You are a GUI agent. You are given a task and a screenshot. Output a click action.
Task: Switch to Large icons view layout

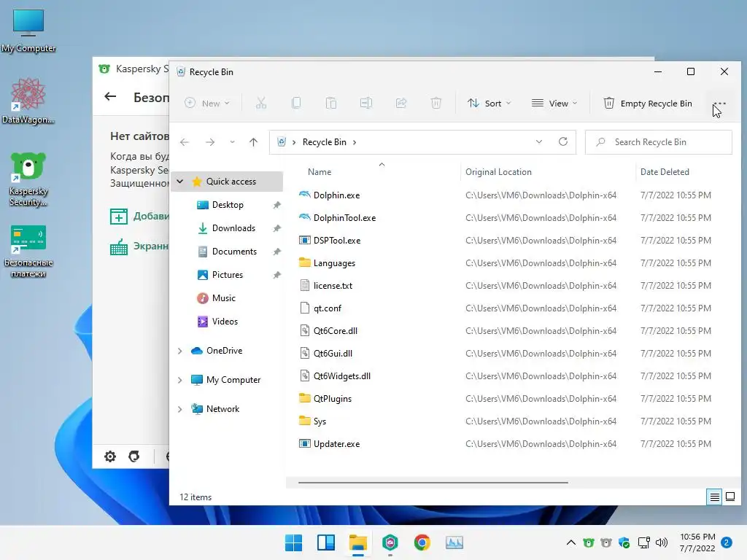point(729,497)
